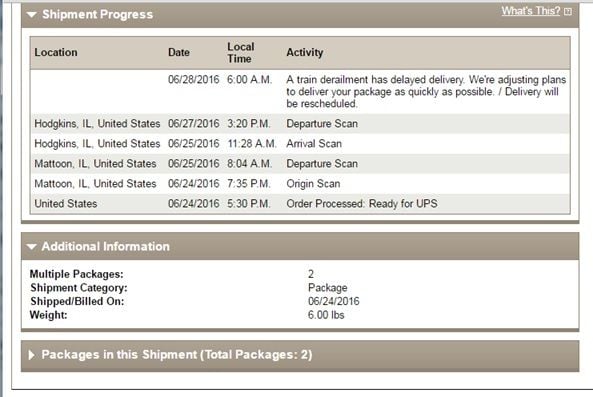Select the Mattoon Departure Scan row
The width and height of the screenshot is (593, 397).
(x=300, y=164)
